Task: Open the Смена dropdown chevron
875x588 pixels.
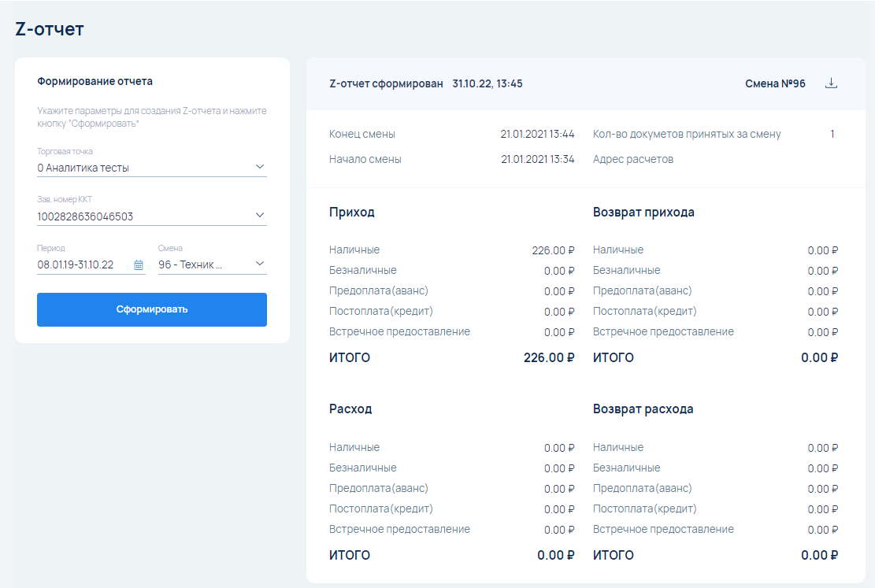Action: [x=260, y=264]
